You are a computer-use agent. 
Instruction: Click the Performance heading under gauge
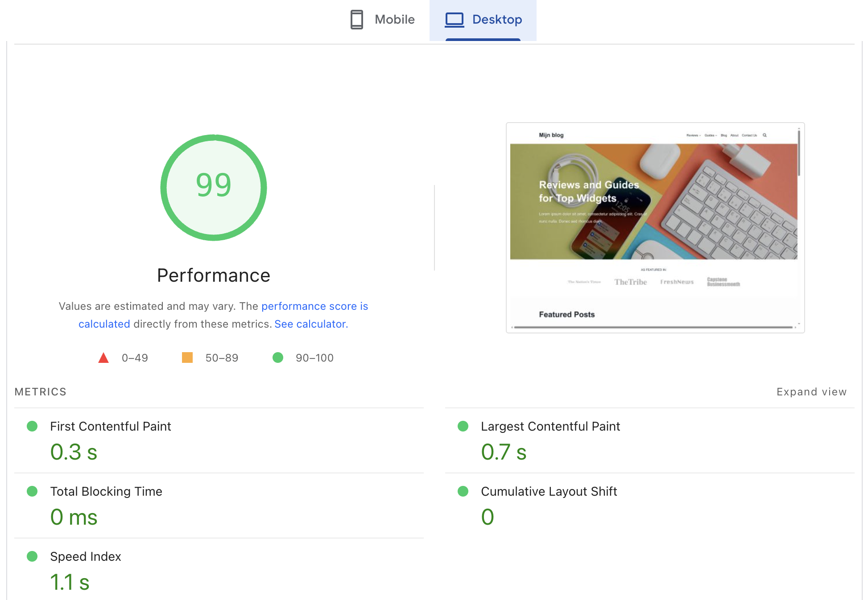tap(214, 275)
